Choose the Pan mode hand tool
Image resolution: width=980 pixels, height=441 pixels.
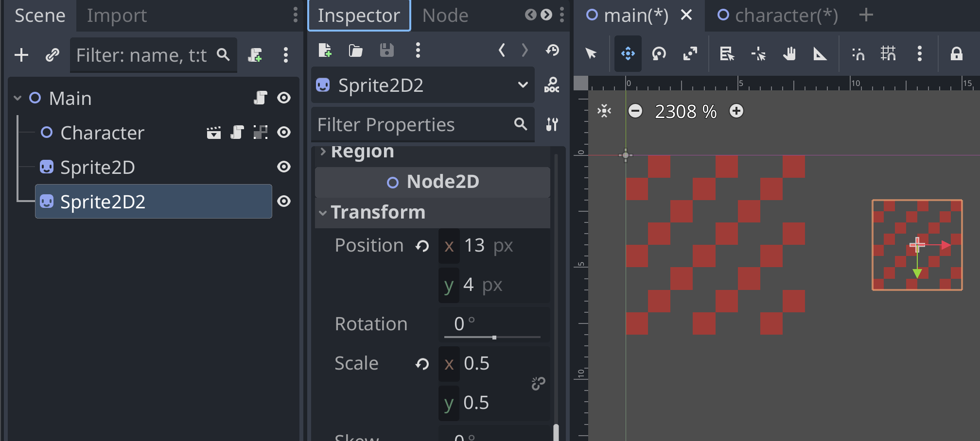coord(789,53)
